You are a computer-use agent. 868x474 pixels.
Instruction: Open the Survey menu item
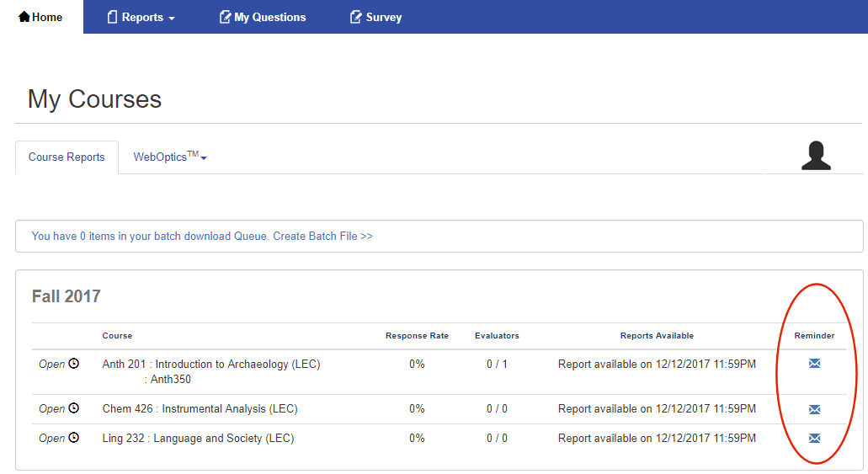375,17
